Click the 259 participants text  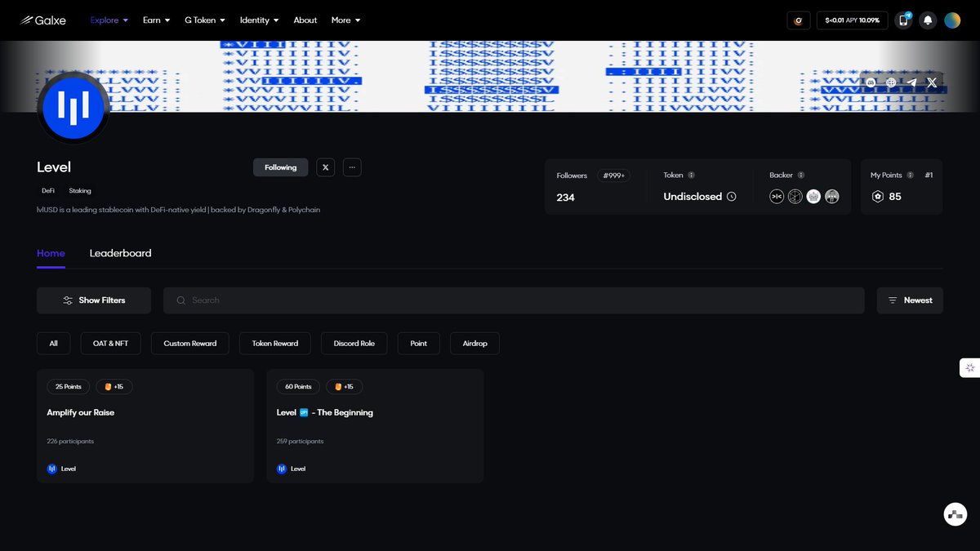pyautogui.click(x=301, y=442)
